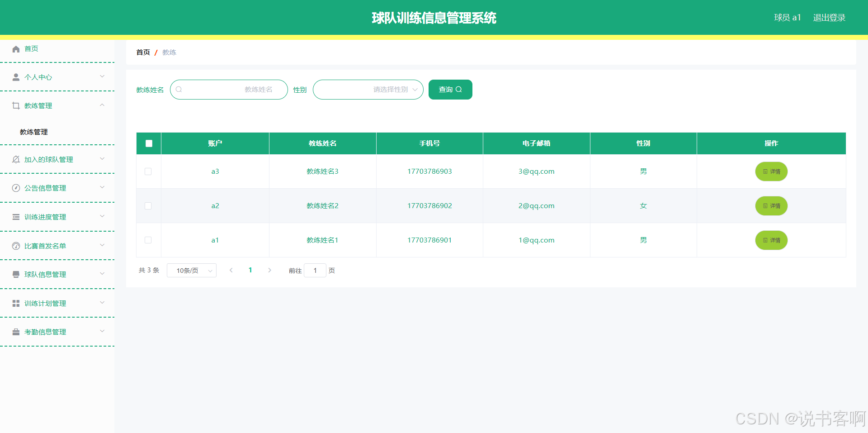Go to the next page arrow
This screenshot has height=433, width=868.
click(x=269, y=270)
